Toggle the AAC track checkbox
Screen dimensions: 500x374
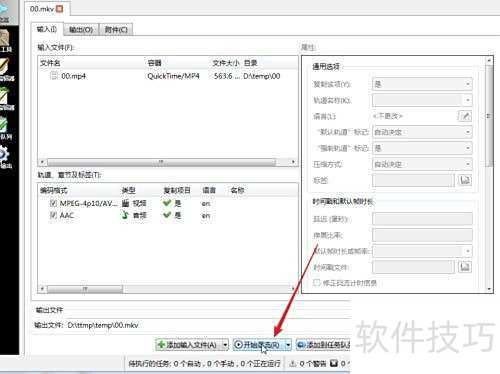pyautogui.click(x=53, y=215)
